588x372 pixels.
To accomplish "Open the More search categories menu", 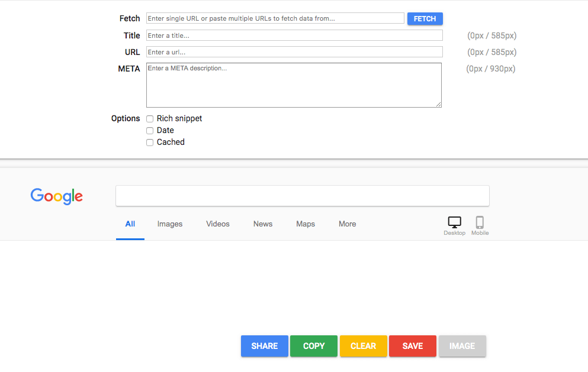I will tap(347, 224).
